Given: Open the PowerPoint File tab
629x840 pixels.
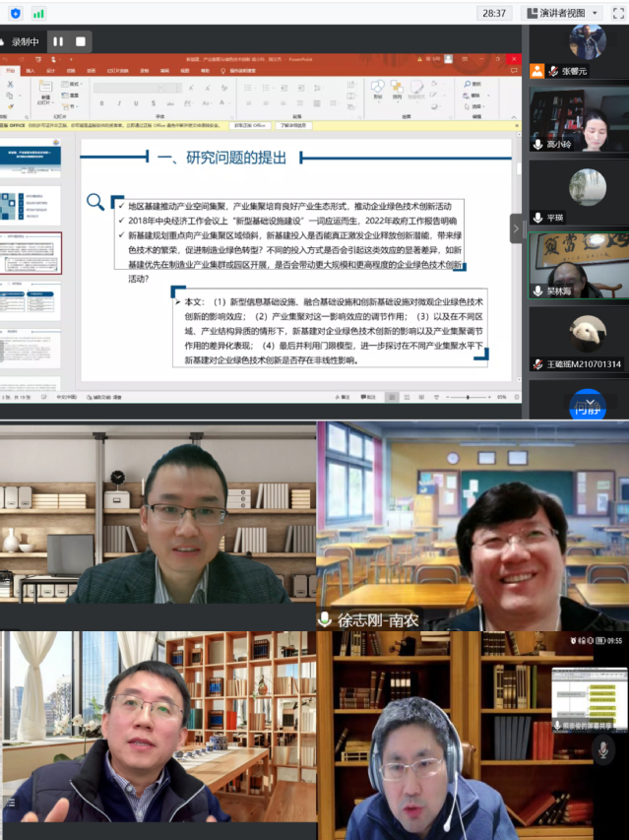Looking at the screenshot, I should tap(10, 71).
